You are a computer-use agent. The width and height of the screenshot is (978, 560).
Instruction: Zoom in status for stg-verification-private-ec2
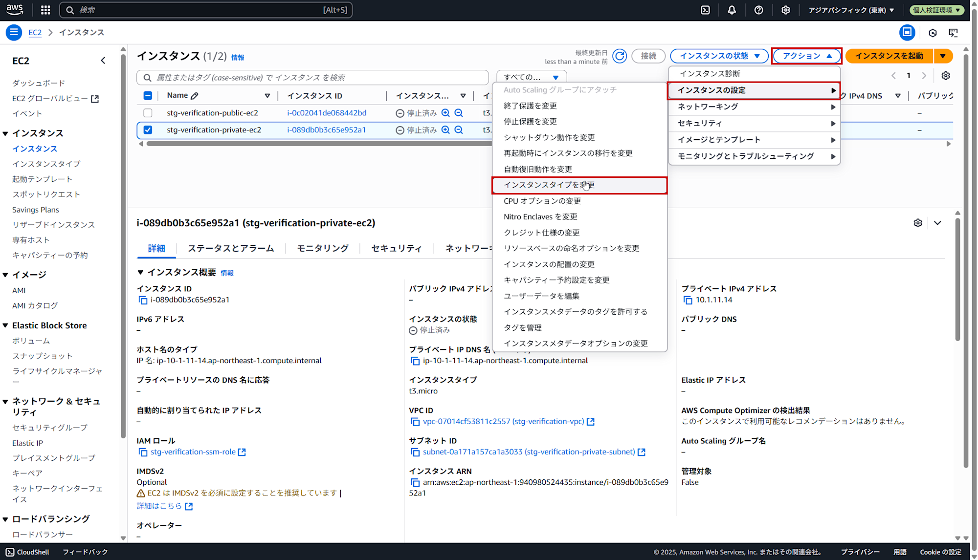tap(445, 130)
